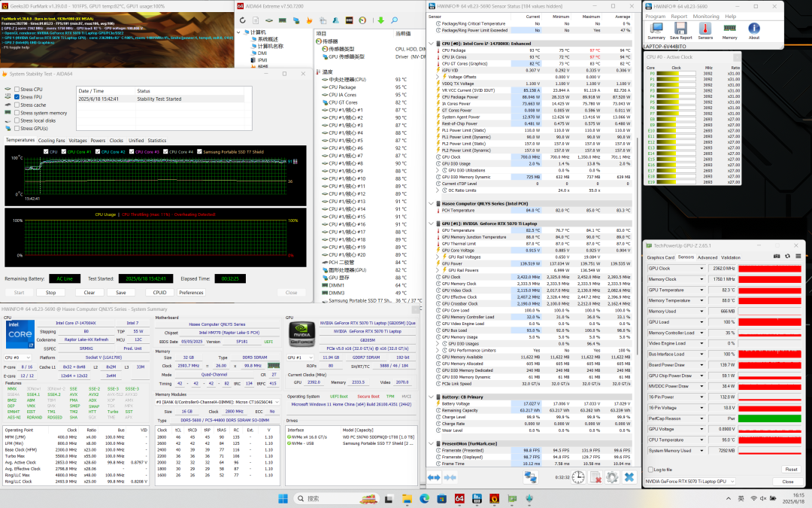Screen dimensions: 812x508
Task: Take GPU-Z screenshot with camera icon
Action: tap(777, 257)
